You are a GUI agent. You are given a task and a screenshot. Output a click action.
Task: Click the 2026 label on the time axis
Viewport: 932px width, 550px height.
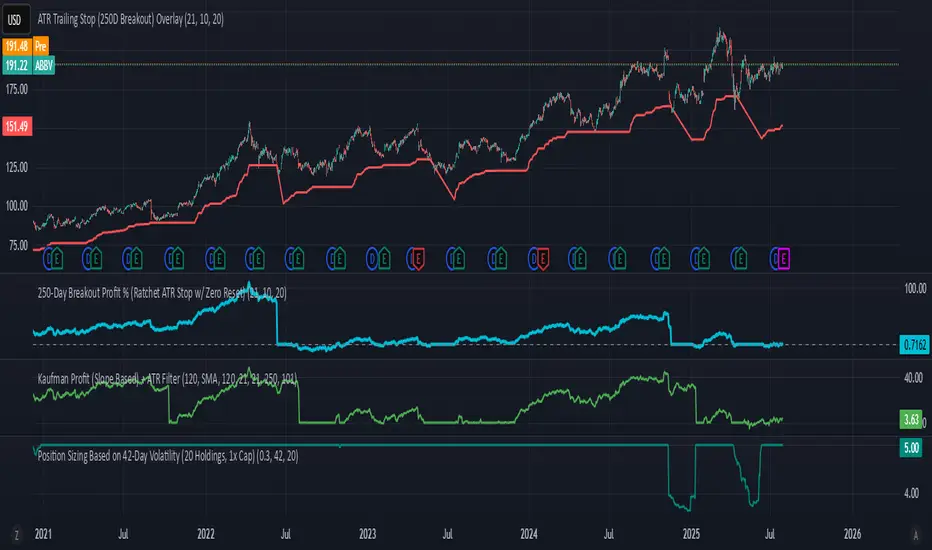[852, 534]
